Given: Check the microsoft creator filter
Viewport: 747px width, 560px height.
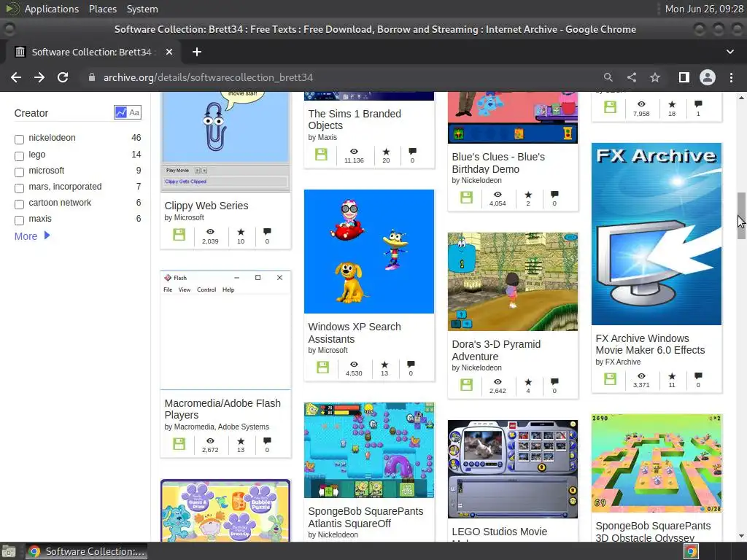Looking at the screenshot, I should click(x=19, y=172).
